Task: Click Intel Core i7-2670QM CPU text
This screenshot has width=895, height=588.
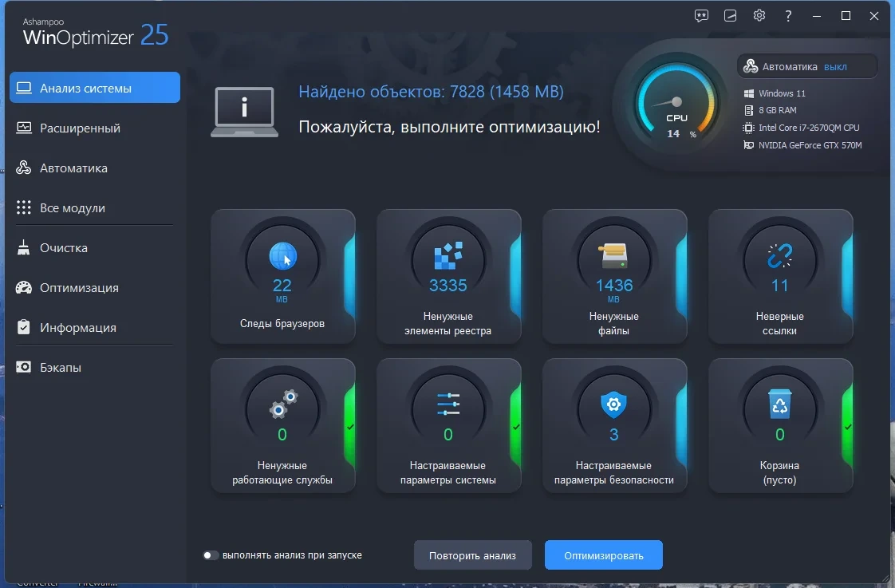Action: click(x=809, y=128)
